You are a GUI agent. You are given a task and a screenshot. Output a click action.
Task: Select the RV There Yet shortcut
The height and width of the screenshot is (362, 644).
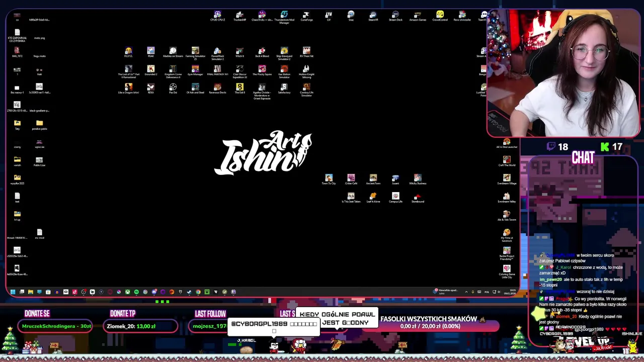(x=306, y=52)
